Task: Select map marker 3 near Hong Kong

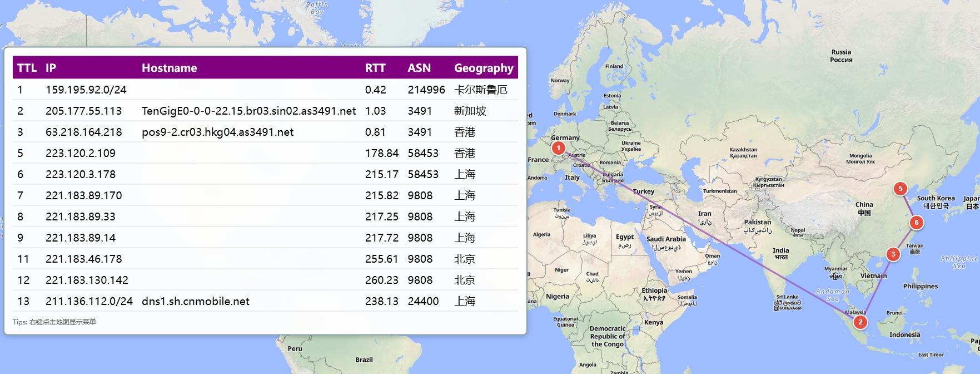Action: coord(893,254)
